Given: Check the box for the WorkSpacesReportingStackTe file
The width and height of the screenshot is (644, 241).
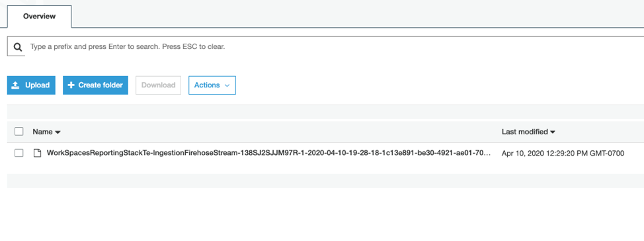Looking at the screenshot, I should click(19, 153).
